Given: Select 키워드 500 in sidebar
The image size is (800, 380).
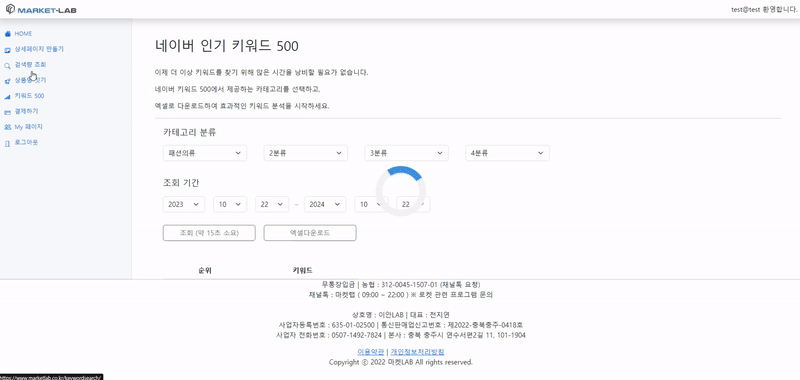Looking at the screenshot, I should [x=29, y=96].
